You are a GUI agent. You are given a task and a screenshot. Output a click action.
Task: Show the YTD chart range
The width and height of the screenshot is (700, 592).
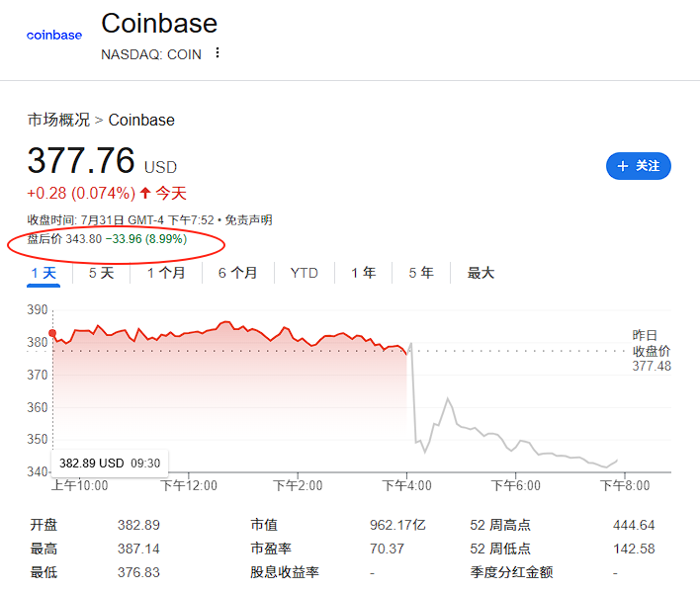coord(304,273)
